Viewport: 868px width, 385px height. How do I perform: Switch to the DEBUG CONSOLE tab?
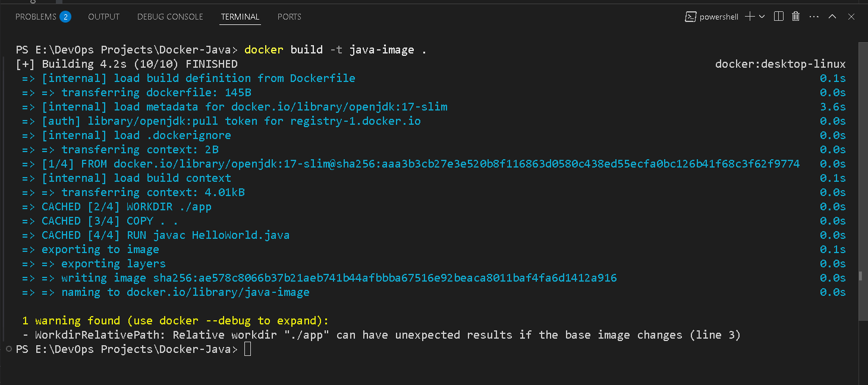(170, 17)
